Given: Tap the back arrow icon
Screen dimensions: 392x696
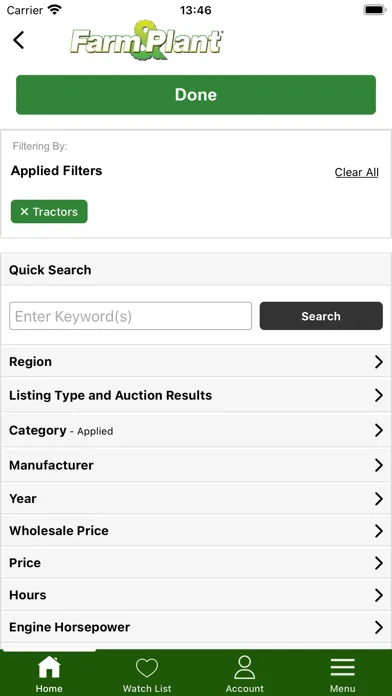Looking at the screenshot, I should click(18, 40).
